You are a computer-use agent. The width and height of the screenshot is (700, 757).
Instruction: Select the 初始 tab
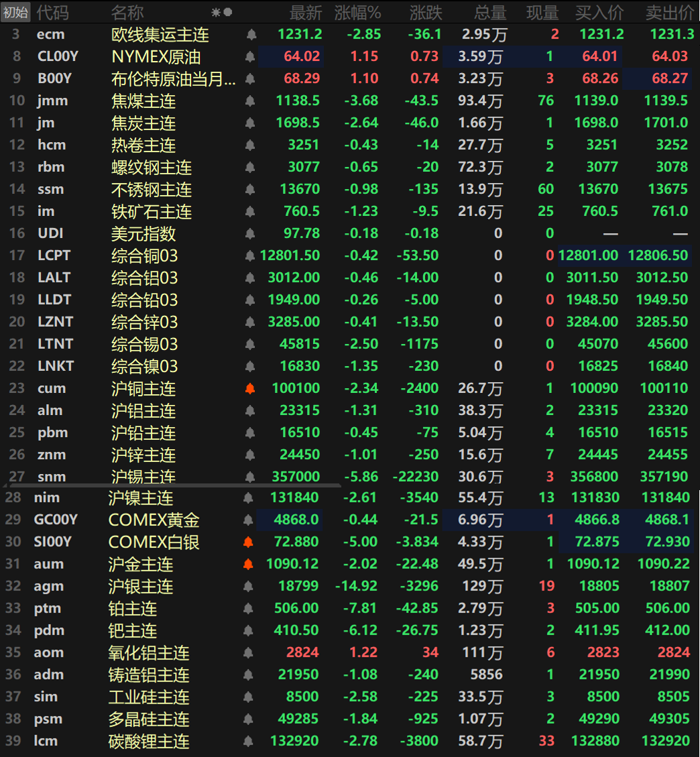[x=15, y=11]
